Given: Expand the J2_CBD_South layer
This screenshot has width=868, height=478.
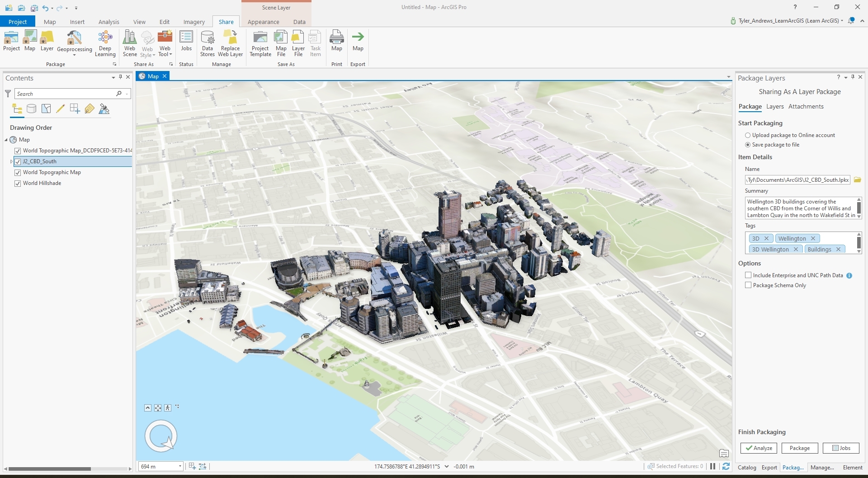Looking at the screenshot, I should (x=11, y=161).
